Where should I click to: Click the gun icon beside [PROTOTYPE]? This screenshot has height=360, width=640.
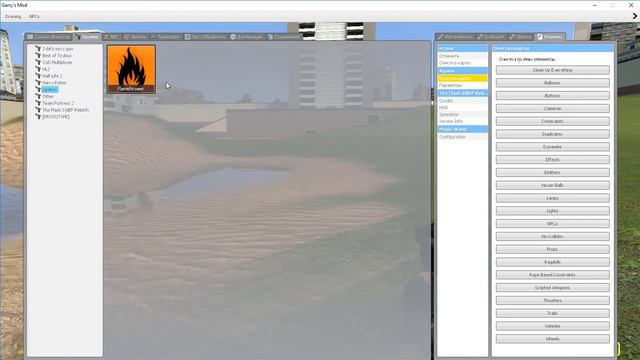pos(38,117)
